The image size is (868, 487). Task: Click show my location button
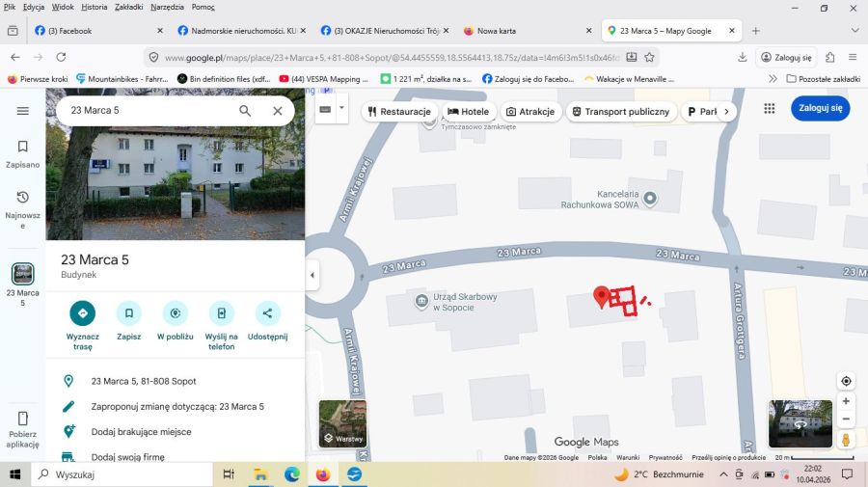tap(846, 381)
